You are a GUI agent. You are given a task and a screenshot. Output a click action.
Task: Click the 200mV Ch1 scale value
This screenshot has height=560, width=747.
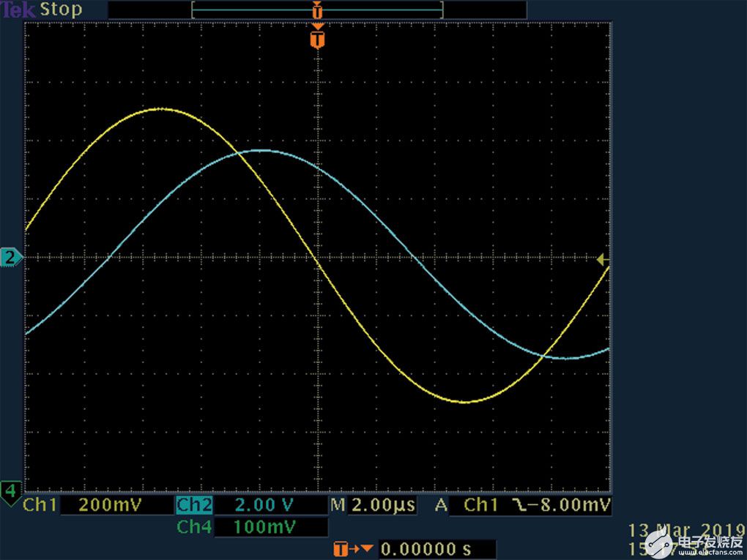110,505
